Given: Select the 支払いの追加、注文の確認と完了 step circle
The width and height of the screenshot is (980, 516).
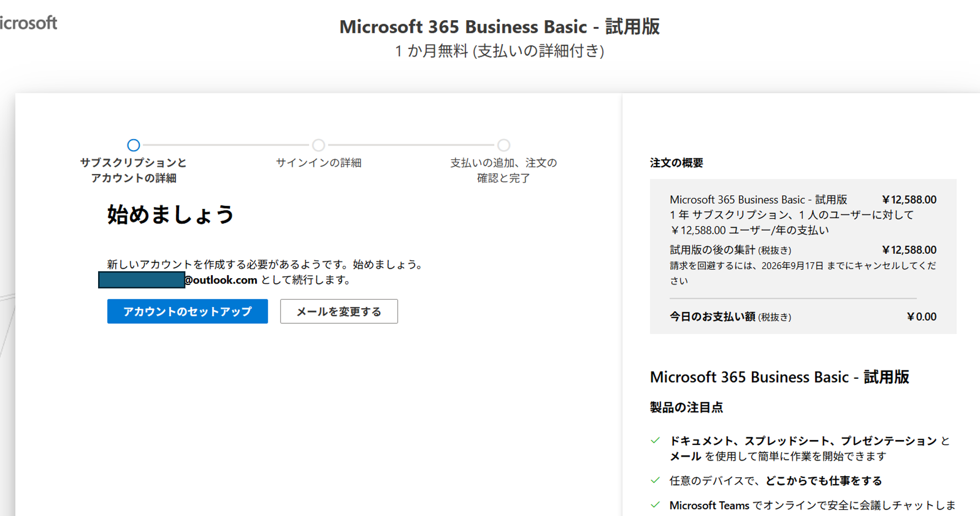Looking at the screenshot, I should point(504,145).
